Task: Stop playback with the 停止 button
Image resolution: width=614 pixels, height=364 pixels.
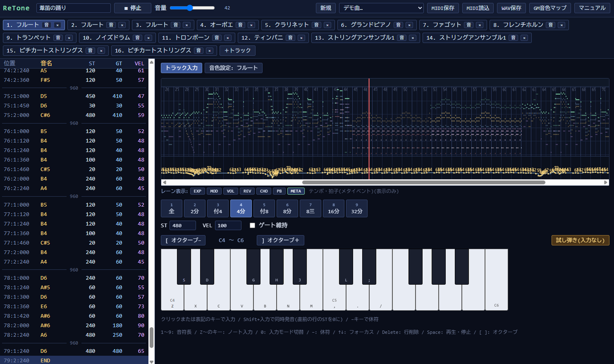Action: tap(133, 8)
